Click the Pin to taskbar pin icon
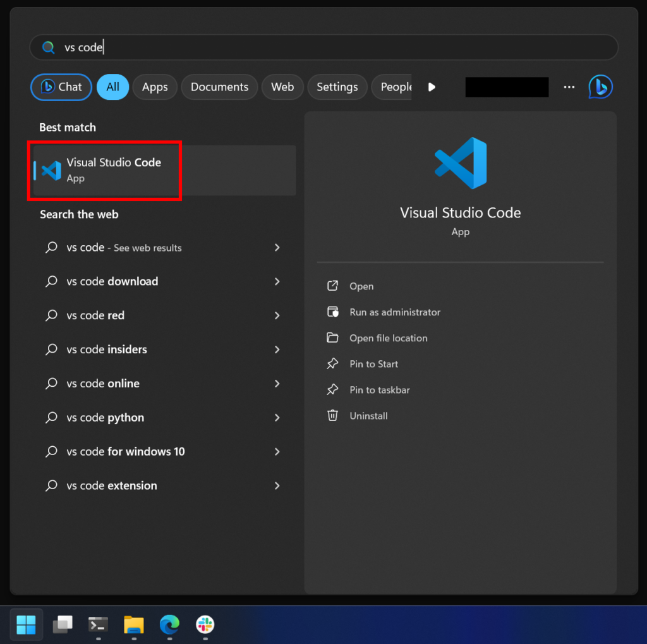The height and width of the screenshot is (644, 647). 332,390
